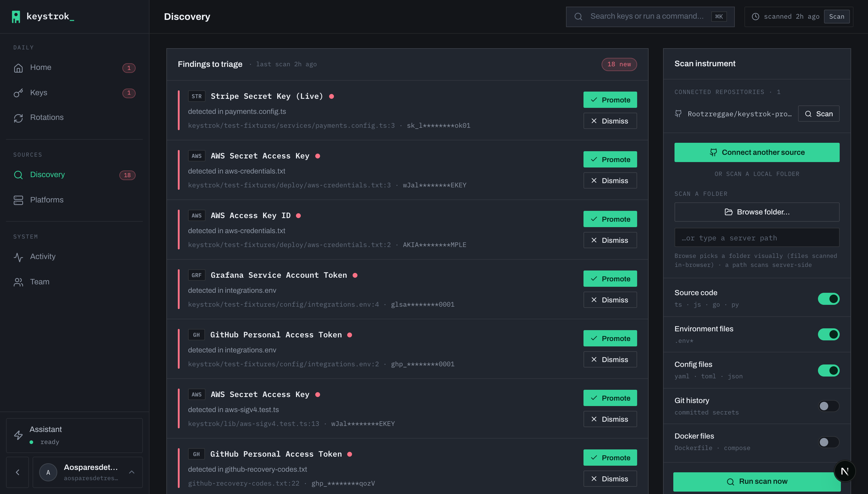Disable the Source code scan toggle
This screenshot has width=868, height=494.
829,299
